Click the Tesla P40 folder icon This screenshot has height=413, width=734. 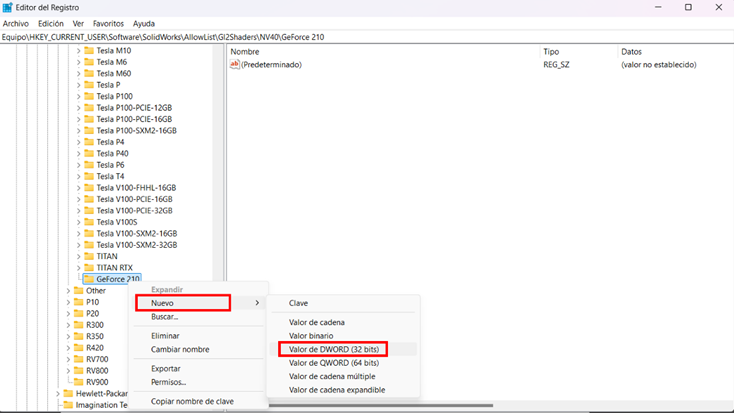point(89,153)
